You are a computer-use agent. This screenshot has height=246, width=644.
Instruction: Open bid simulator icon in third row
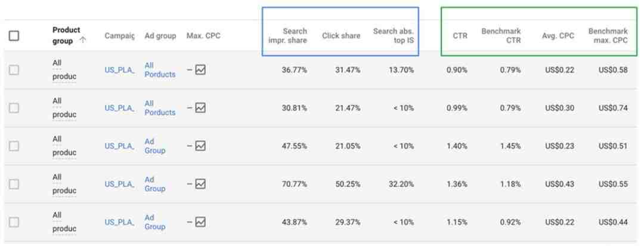200,146
